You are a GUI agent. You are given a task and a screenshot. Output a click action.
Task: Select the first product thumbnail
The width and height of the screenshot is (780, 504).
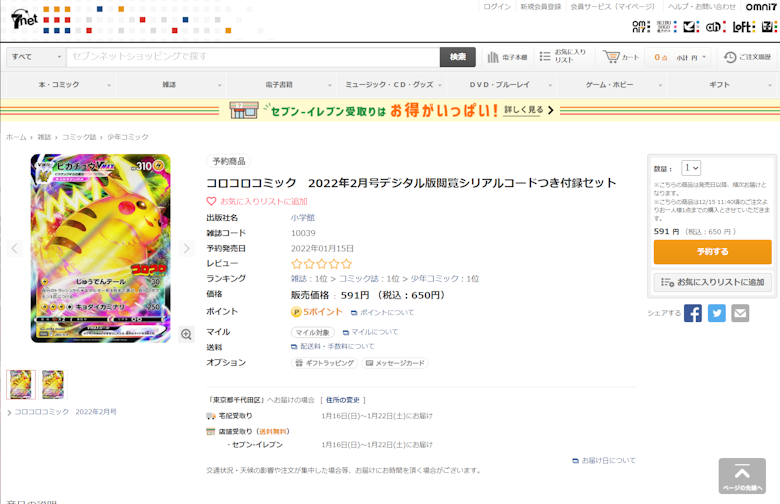click(x=21, y=385)
